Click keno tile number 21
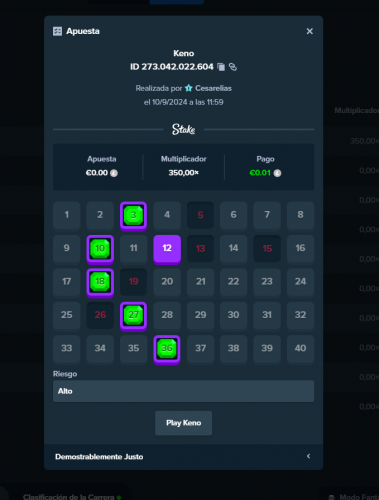This screenshot has height=500, width=379. pos(200,282)
